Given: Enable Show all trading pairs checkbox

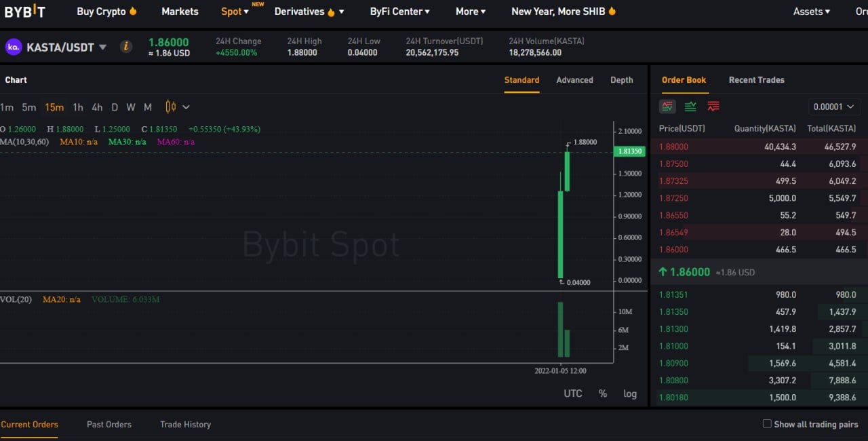Looking at the screenshot, I should [767, 424].
